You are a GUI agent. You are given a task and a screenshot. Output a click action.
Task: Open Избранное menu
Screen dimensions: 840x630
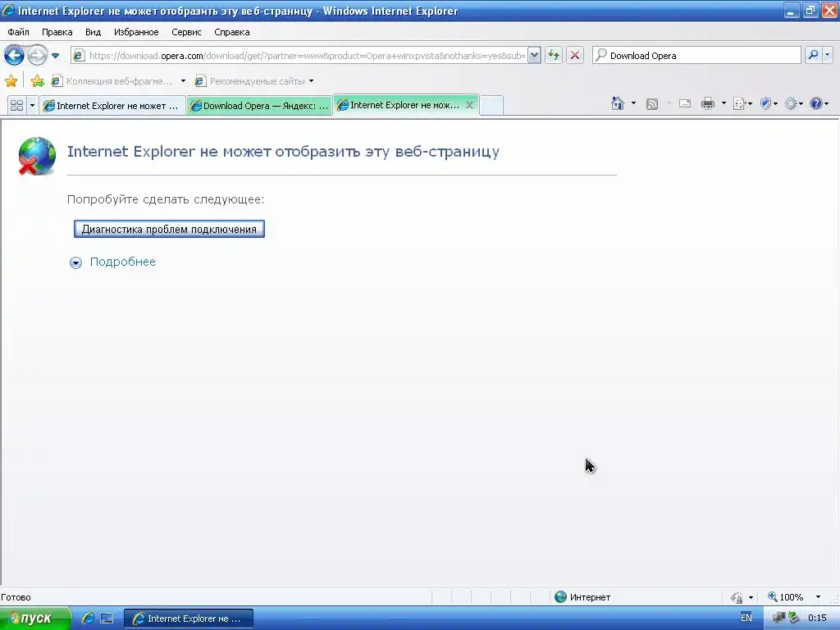click(x=136, y=32)
